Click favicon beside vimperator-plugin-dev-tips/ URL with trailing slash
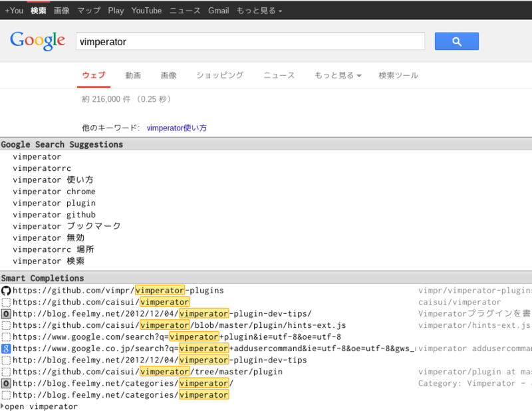Screen dimensions: 532x411 pyautogui.click(x=6, y=314)
